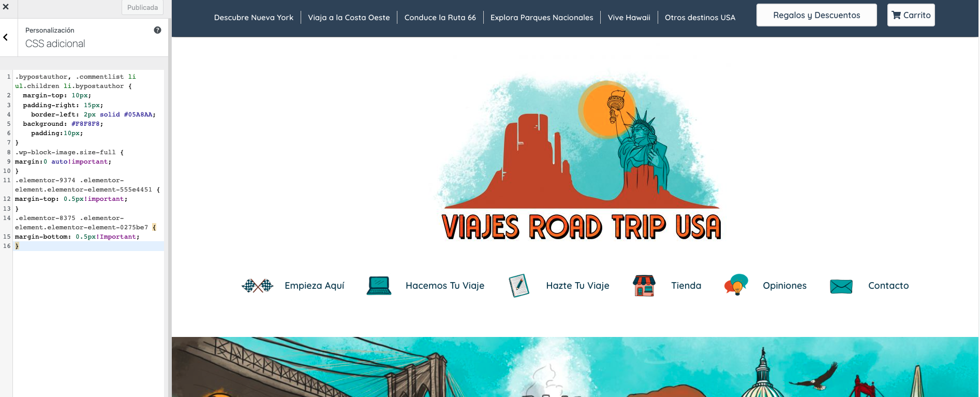980x397 pixels.
Task: Open Regalos y Descuentos button
Action: 816,15
